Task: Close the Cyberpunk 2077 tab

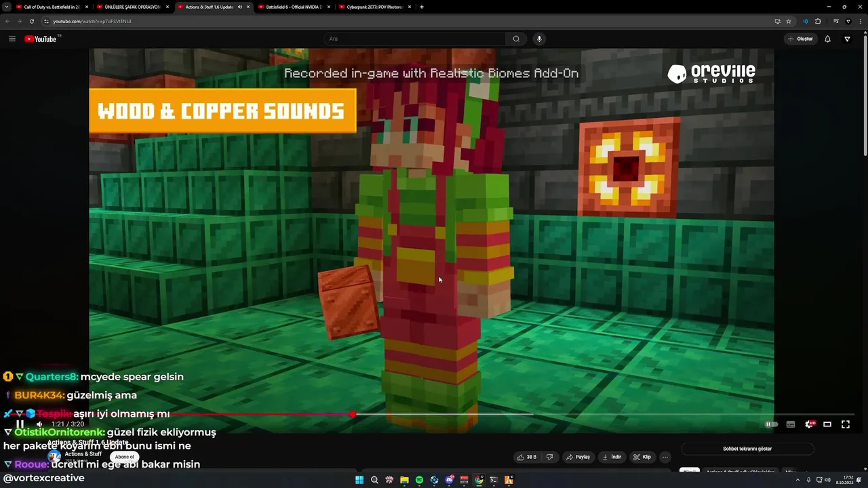Action: [x=410, y=7]
